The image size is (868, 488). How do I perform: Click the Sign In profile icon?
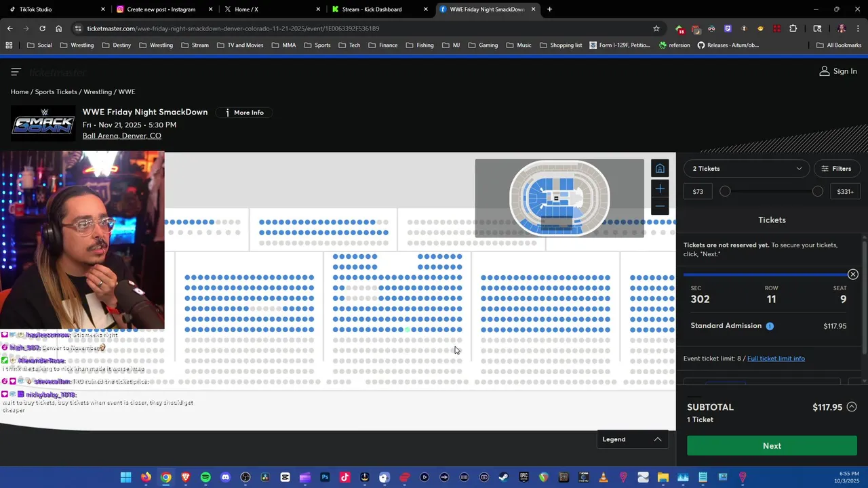coord(825,71)
